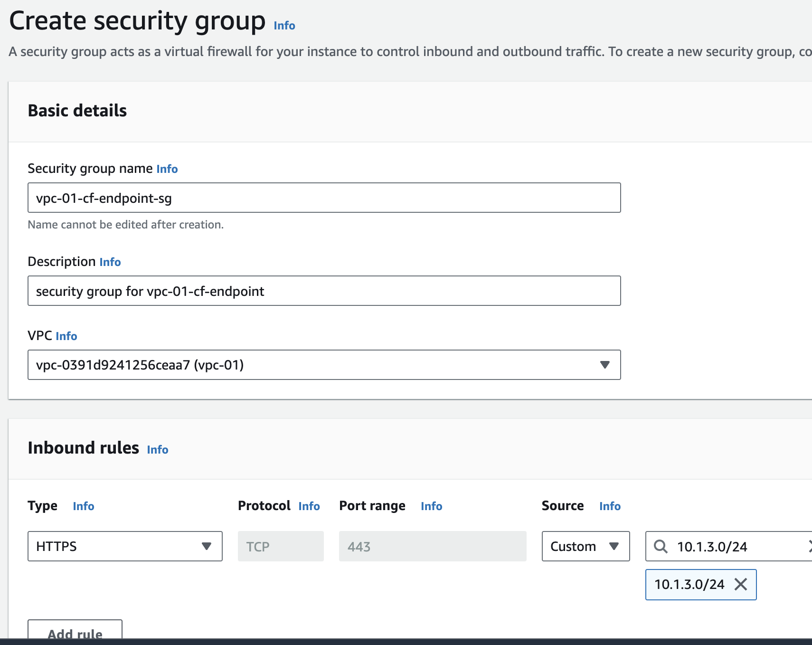This screenshot has width=812, height=645.
Task: Open Info link for Port range column
Action: (x=431, y=506)
